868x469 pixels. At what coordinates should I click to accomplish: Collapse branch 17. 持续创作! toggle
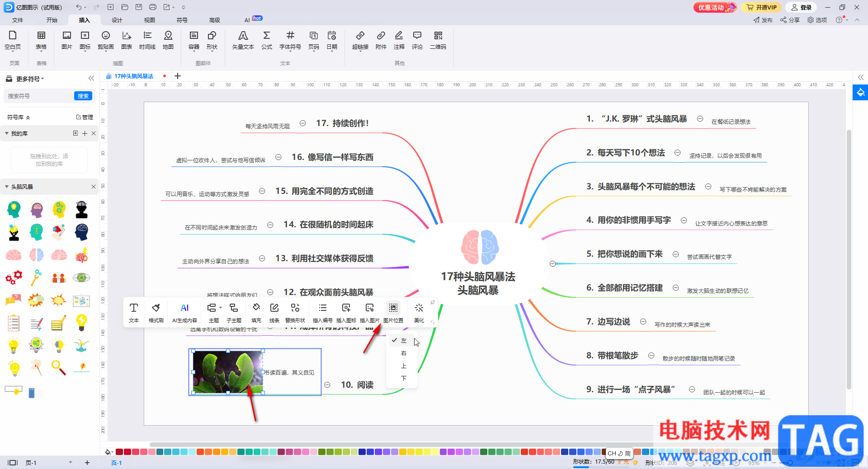coord(303,123)
